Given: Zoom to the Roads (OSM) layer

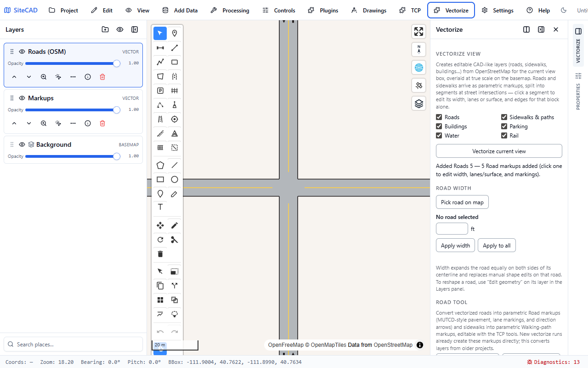Looking at the screenshot, I should click(x=44, y=77).
